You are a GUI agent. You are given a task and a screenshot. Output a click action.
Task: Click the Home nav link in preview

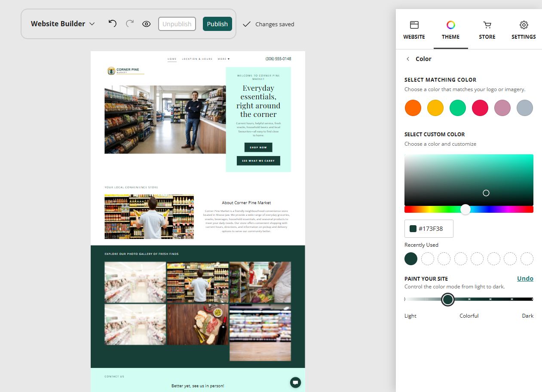point(172,59)
